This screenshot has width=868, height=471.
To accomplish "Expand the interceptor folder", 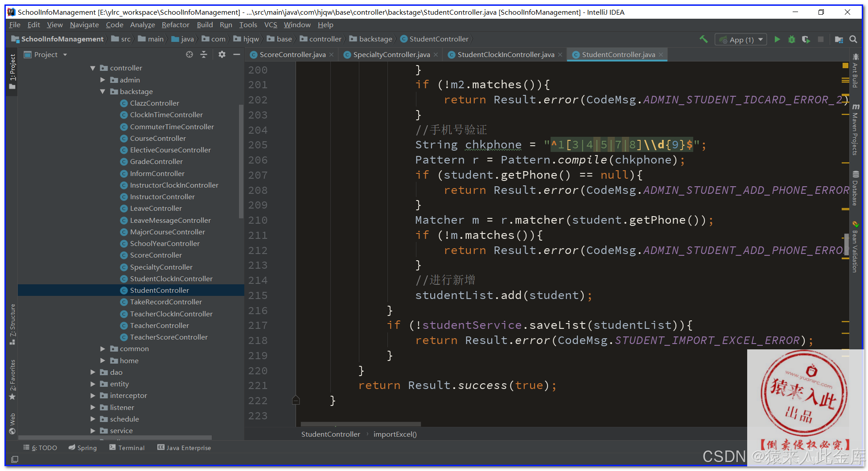I will [93, 395].
